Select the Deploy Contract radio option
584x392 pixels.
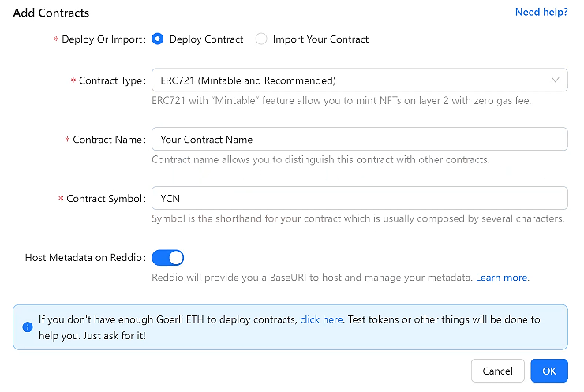tap(158, 39)
